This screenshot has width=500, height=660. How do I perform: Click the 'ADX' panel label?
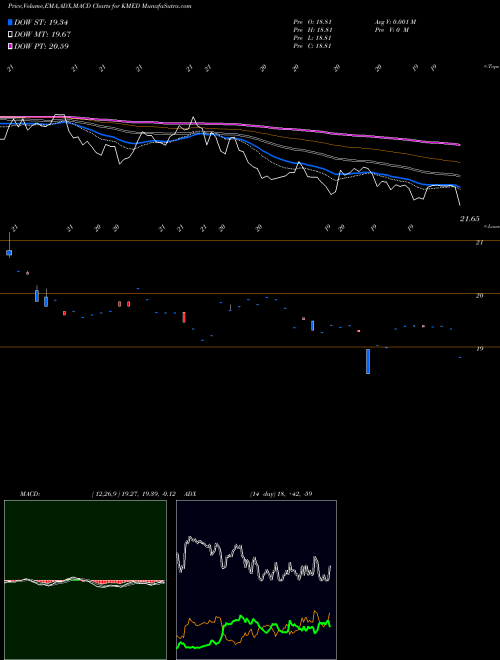(190, 494)
